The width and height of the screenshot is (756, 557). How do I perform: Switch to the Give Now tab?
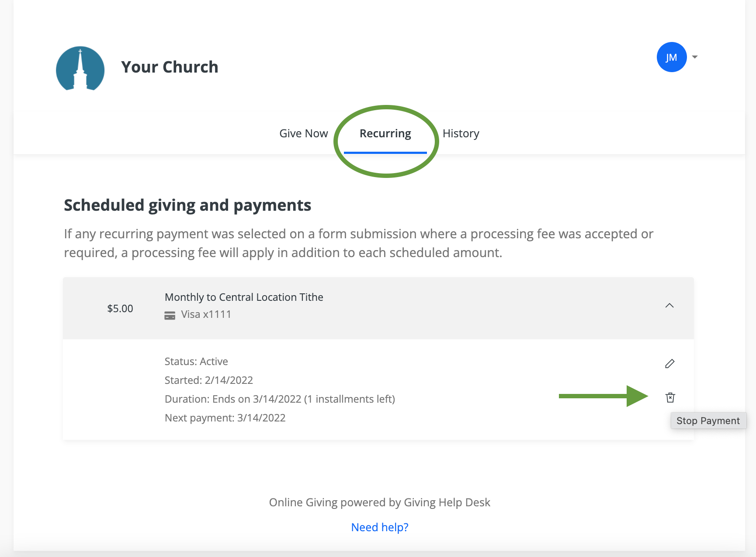click(303, 133)
